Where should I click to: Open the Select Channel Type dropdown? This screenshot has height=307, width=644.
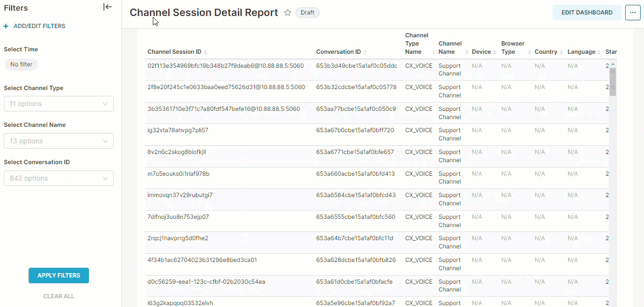(x=59, y=104)
